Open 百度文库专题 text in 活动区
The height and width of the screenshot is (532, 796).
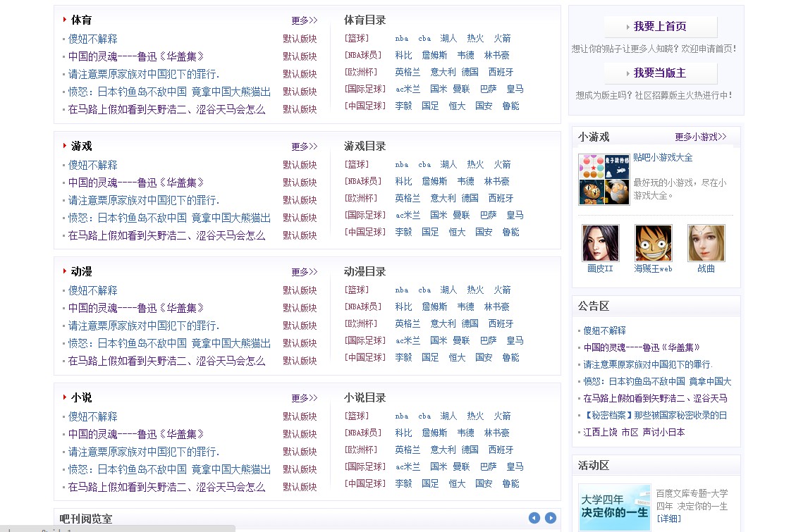(x=692, y=500)
